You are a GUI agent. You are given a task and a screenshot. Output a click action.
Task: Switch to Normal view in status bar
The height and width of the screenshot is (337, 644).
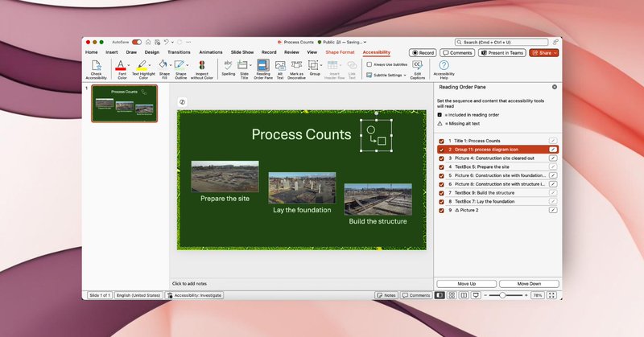coord(440,295)
